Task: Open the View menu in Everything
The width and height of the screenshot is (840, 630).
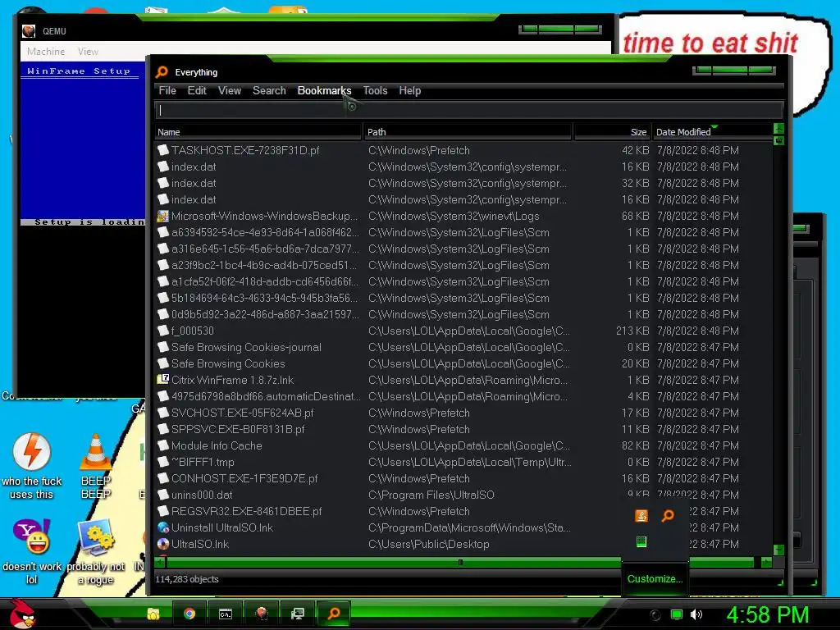Action: coord(230,90)
